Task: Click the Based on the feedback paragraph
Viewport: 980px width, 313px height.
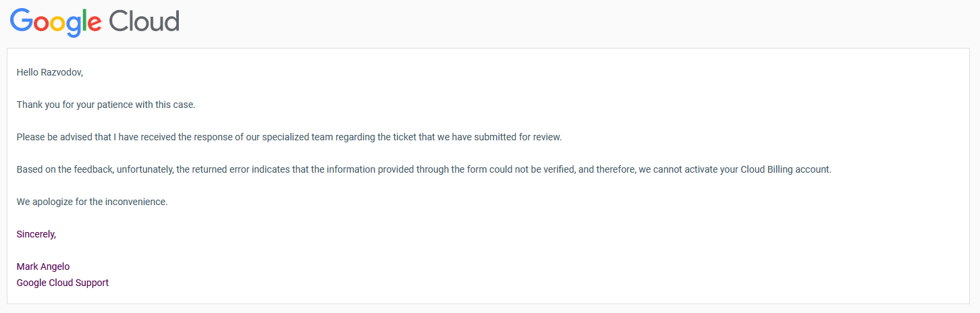Action: [x=424, y=169]
